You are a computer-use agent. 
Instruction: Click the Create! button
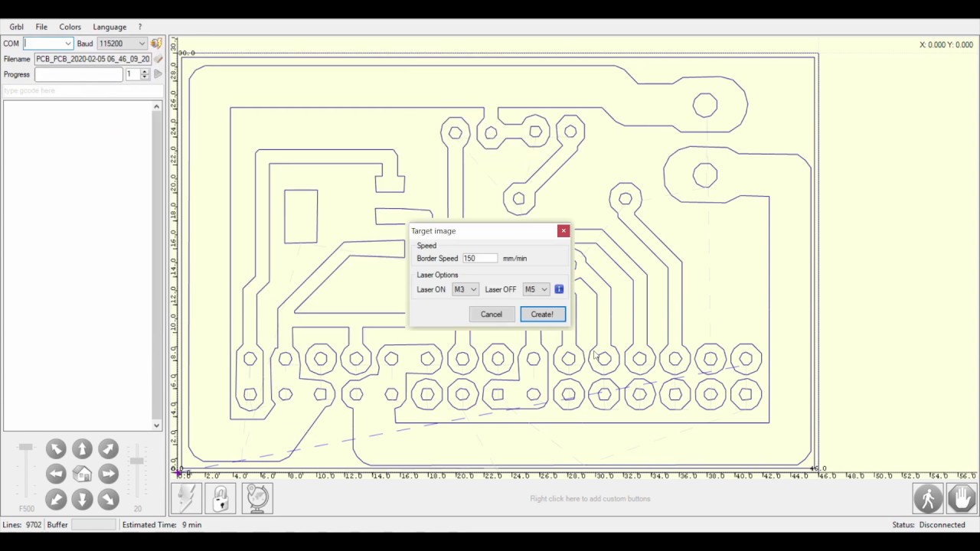pyautogui.click(x=542, y=314)
